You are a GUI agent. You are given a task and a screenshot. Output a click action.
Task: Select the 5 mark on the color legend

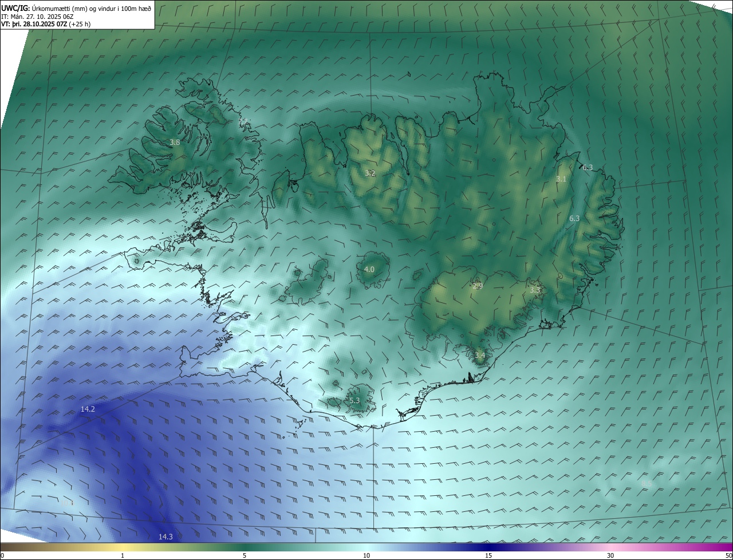tap(245, 555)
